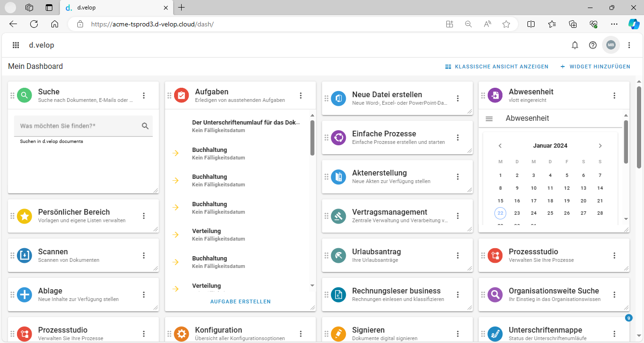The image size is (644, 343).
Task: Open options menu of Scannen widget
Action: [x=144, y=255]
